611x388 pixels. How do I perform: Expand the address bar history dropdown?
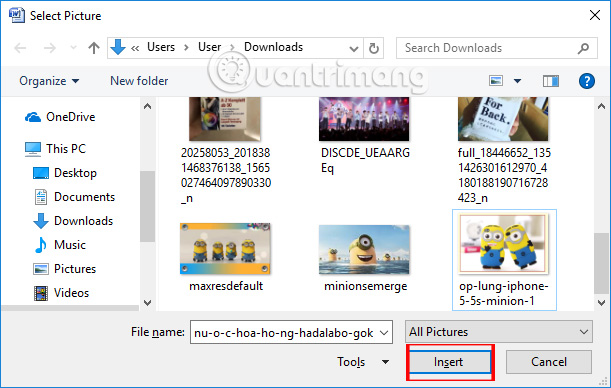pyautogui.click(x=354, y=48)
